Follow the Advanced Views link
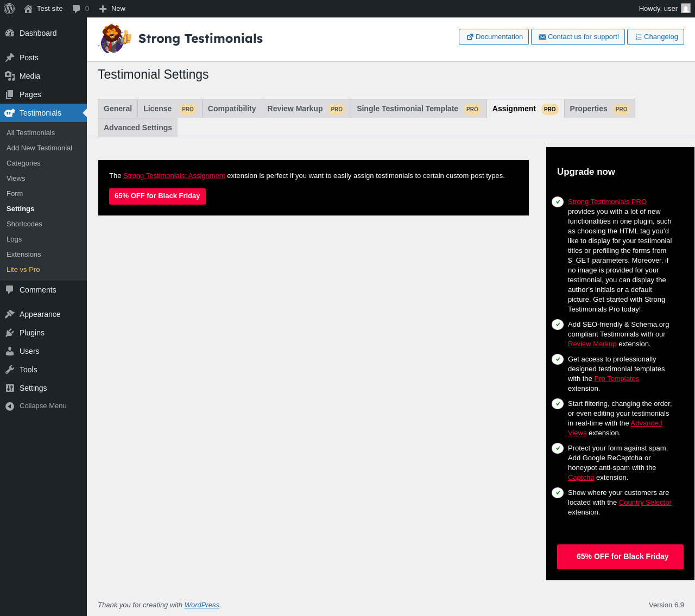This screenshot has width=695, height=616. coord(646,423)
